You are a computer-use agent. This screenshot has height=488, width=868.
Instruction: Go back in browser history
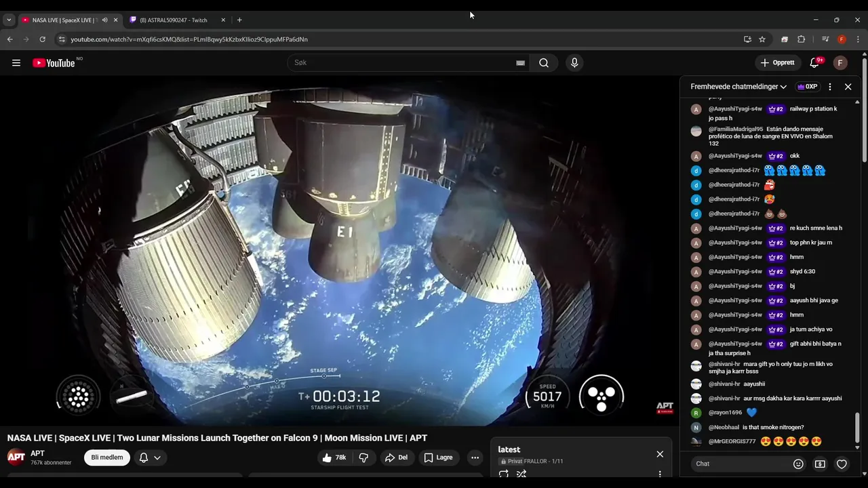pyautogui.click(x=9, y=39)
